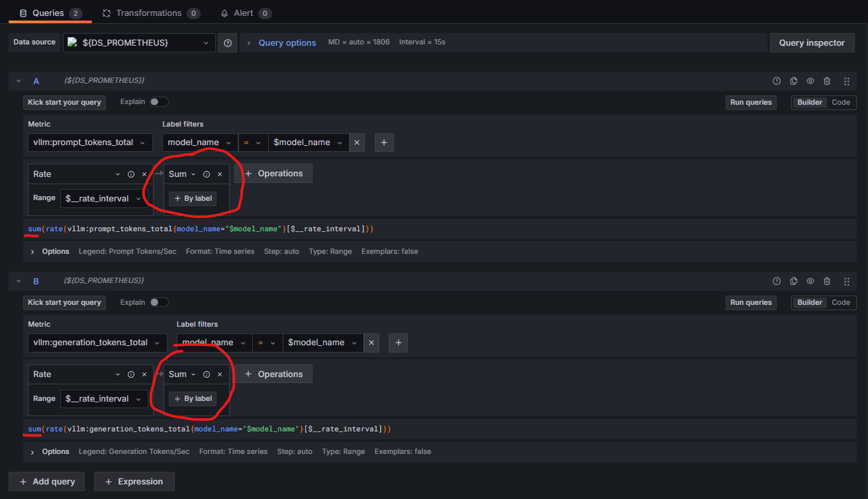Remove the Sum operation in query B
This screenshot has width=868, height=499.
coord(219,374)
